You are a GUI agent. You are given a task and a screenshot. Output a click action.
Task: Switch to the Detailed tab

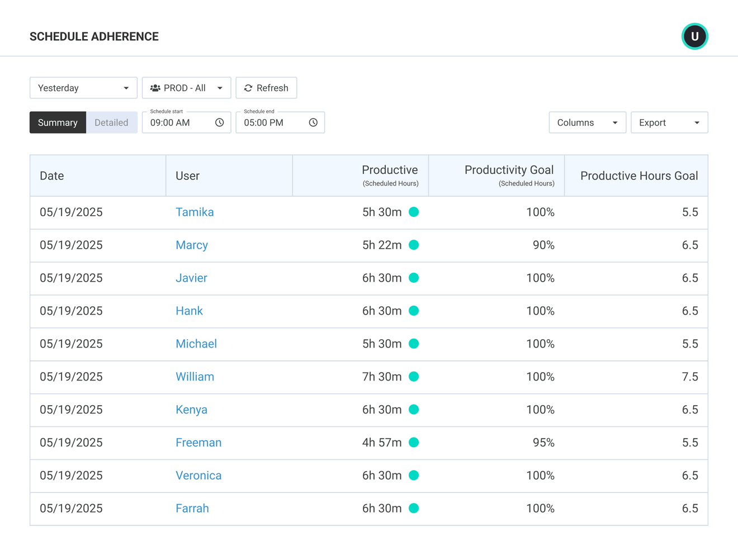(111, 122)
